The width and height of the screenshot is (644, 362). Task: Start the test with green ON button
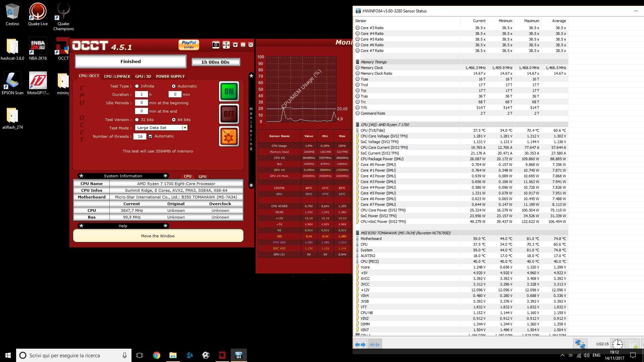click(229, 91)
